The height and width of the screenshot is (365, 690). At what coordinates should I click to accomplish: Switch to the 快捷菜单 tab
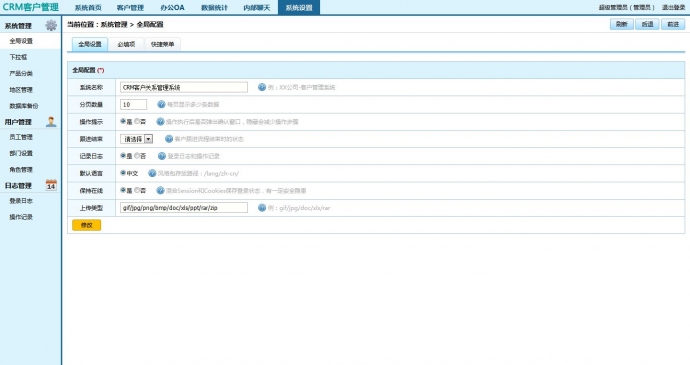162,44
